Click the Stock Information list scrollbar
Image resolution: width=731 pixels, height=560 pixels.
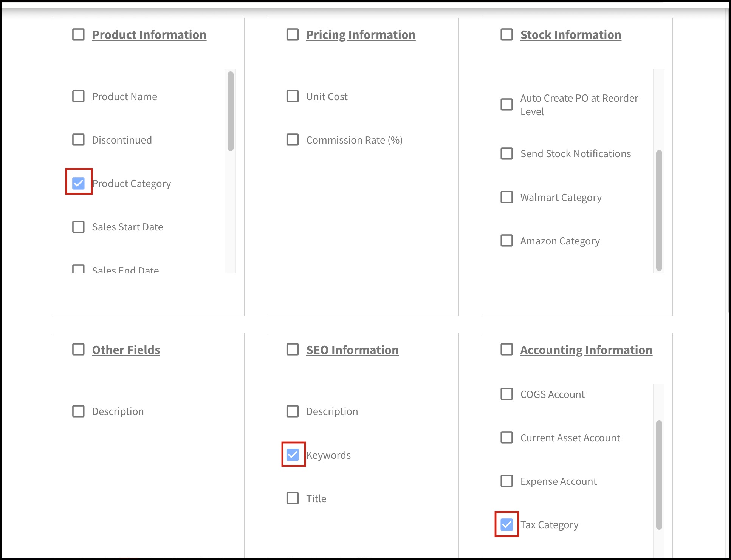pos(659,210)
